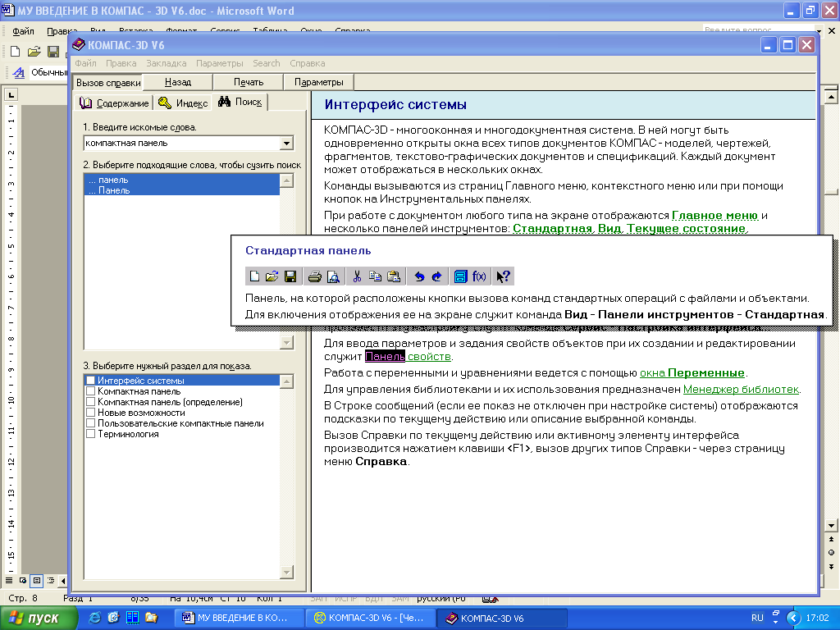Screen dimensions: 840x630
Task: Show hidden tray icons arrow
Action: [794, 618]
